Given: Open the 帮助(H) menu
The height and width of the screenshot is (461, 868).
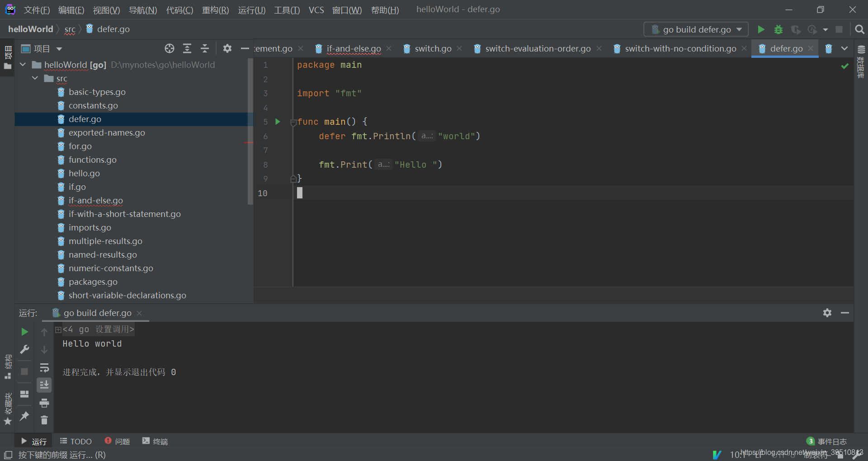Looking at the screenshot, I should 385,10.
